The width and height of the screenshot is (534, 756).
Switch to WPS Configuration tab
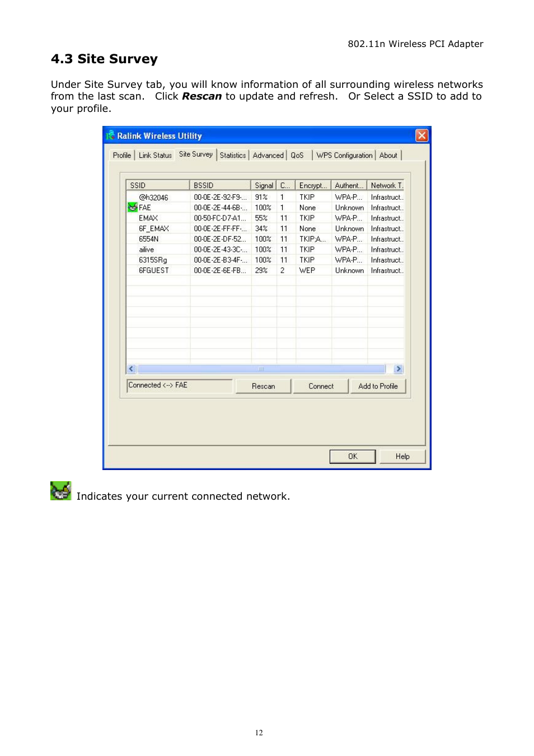pos(344,156)
